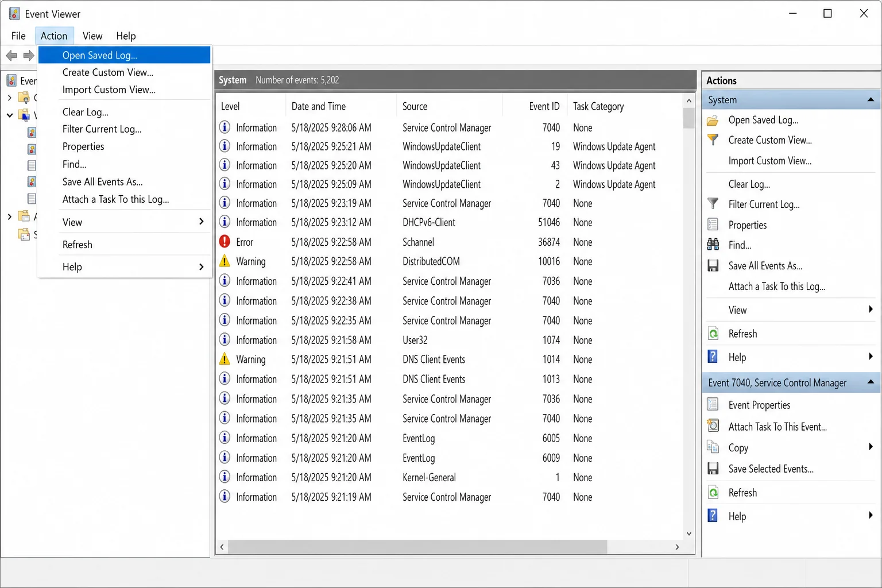Viewport: 882px width, 588px height.
Task: Click Event Properties label in Actions pane
Action: tap(759, 405)
